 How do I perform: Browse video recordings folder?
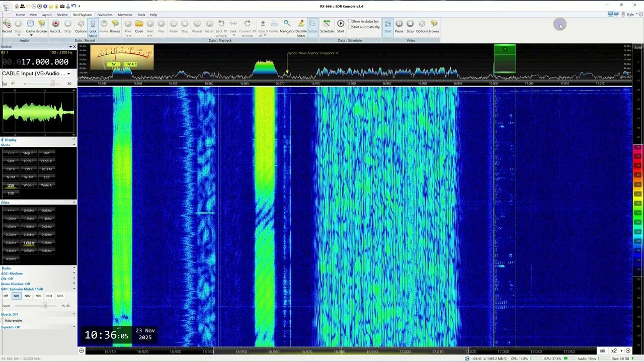[434, 25]
